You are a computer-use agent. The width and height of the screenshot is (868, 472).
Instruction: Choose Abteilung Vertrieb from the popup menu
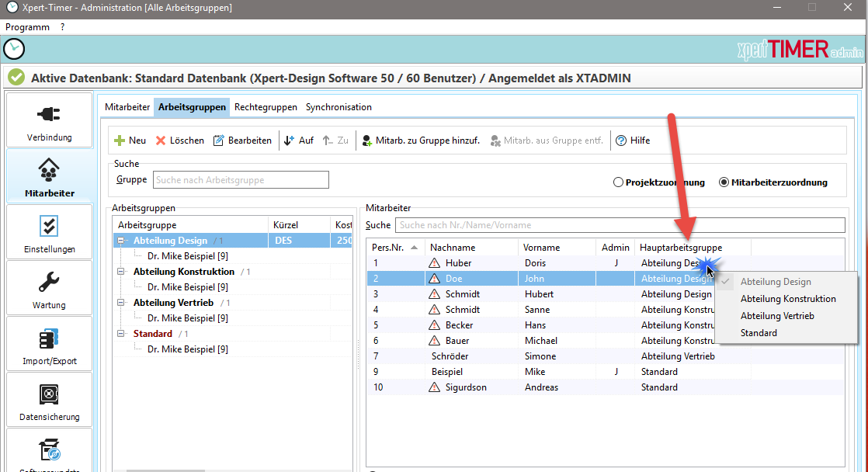tap(777, 316)
